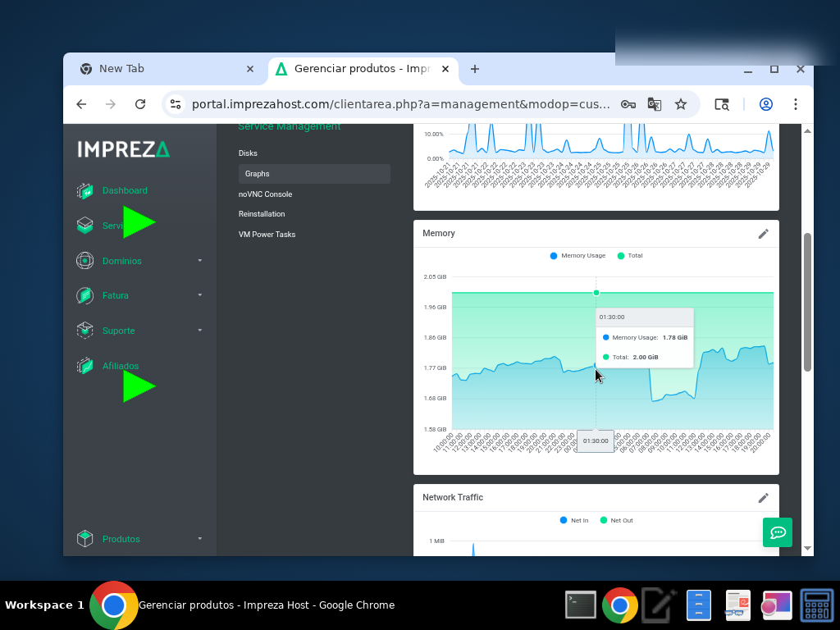Go back with browser back arrow
This screenshot has width=840, height=630.
(81, 104)
